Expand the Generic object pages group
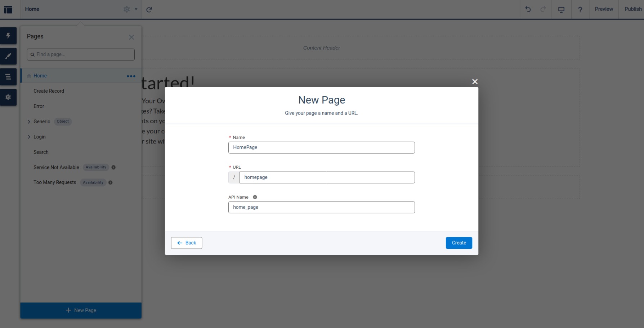 (x=29, y=121)
